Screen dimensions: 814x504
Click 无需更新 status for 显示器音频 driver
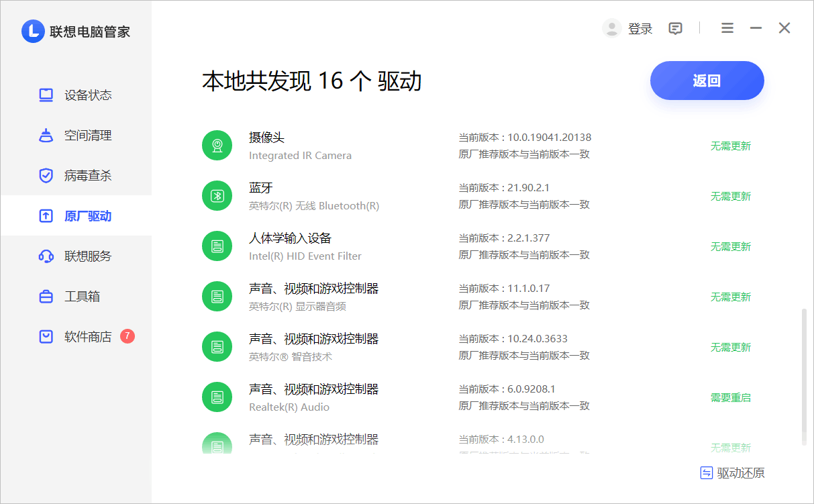tap(731, 297)
